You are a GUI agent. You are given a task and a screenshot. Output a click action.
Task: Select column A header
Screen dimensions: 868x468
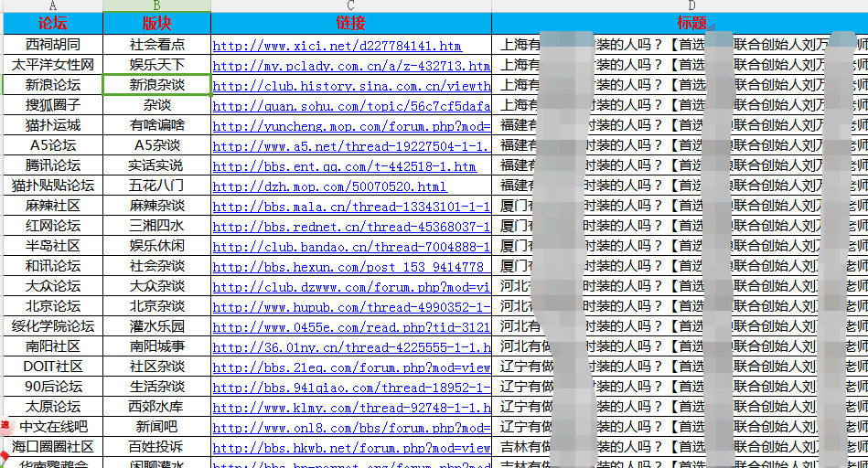52,5
